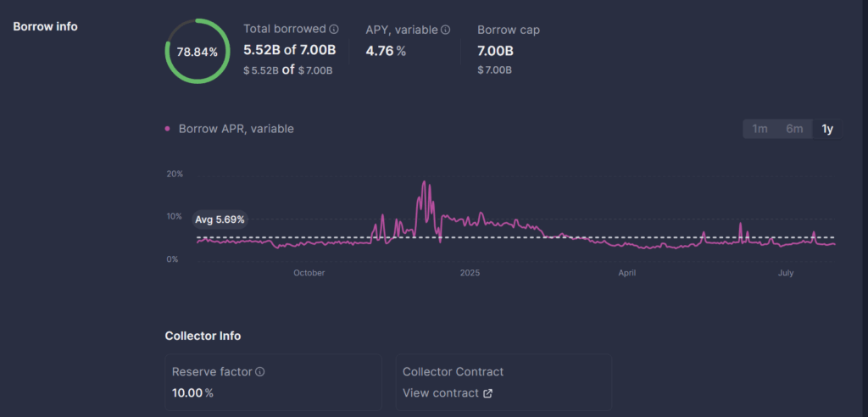Click the 78.84% circular utilization gauge
The height and width of the screenshot is (417, 868).
197,51
